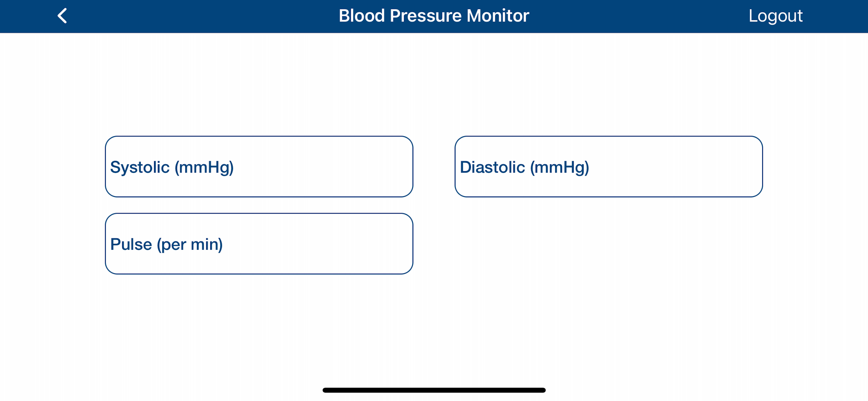868x401 pixels.
Task: Place cursor in pulse rate entry
Action: [x=259, y=244]
